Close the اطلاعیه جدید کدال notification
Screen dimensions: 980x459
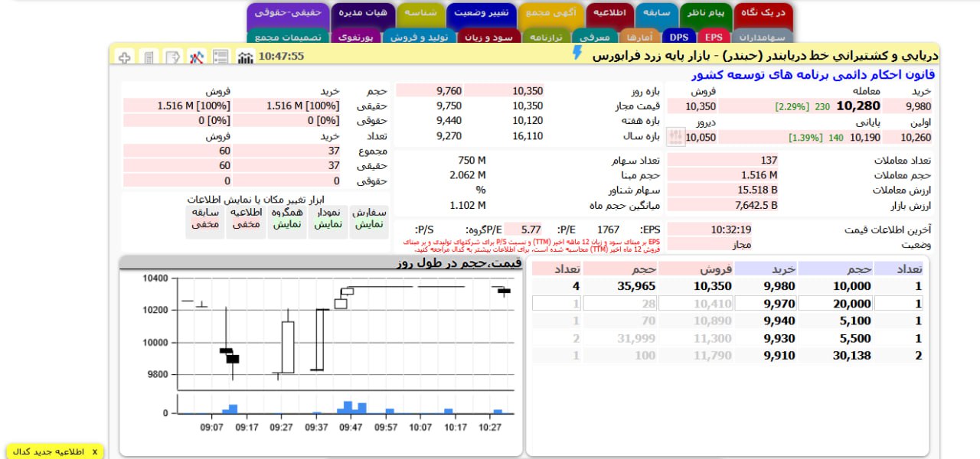(x=94, y=451)
